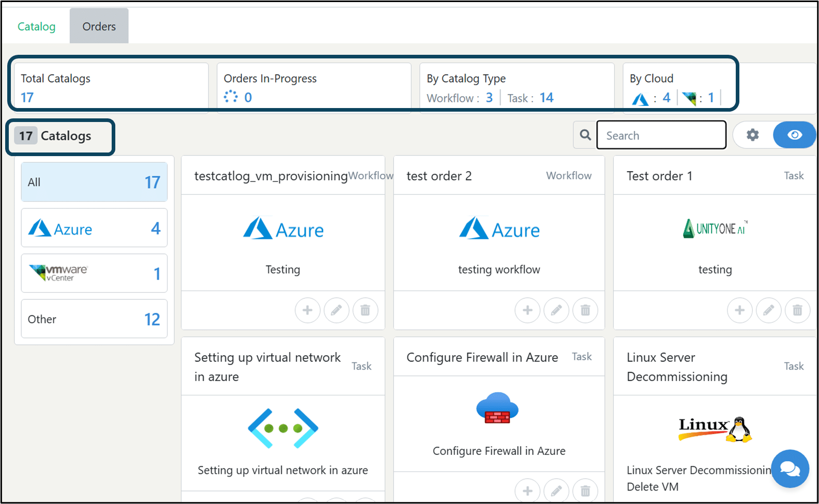Click the search magnifier icon
Screen dimensions: 819x504
(585, 135)
